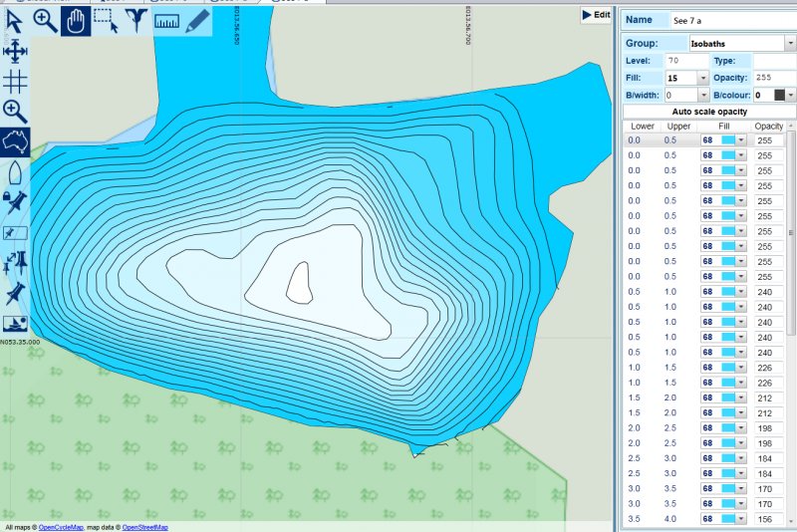
Task: Open fill dropdown in 3.5–4.0 row
Action: [x=741, y=519]
